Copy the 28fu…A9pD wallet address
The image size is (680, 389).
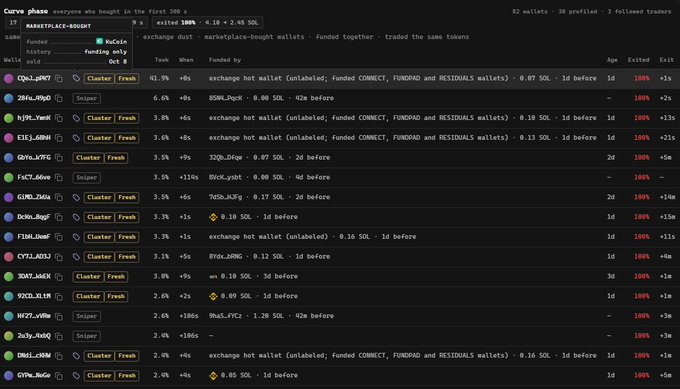click(x=59, y=98)
